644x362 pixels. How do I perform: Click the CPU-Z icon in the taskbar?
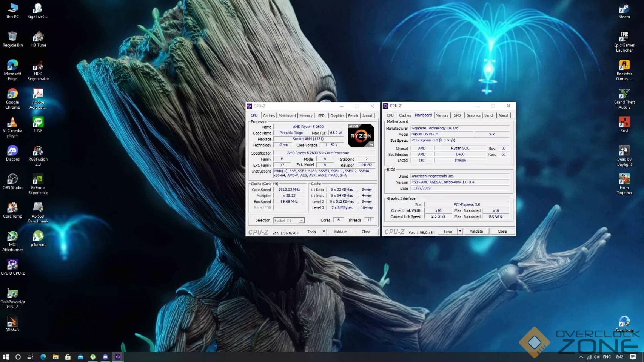[x=118, y=357]
